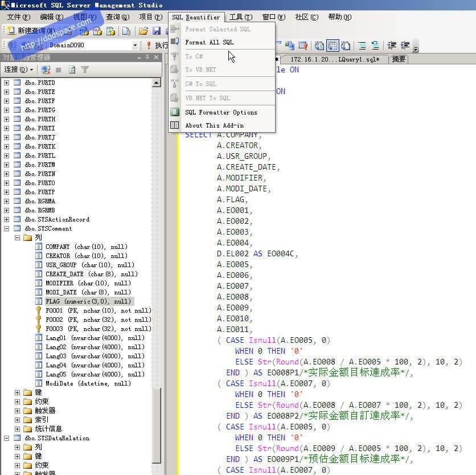
Task: Collapse the dbo.SYSComment table node
Action: pyautogui.click(x=7, y=228)
